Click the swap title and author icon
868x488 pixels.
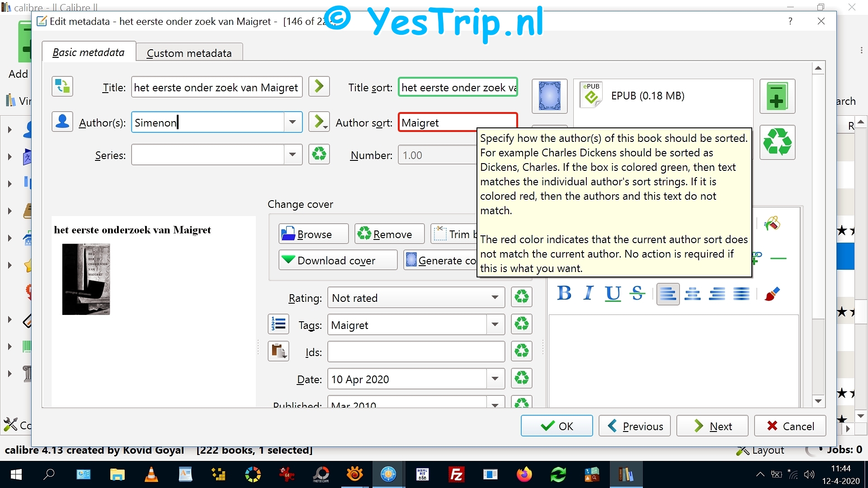(x=62, y=87)
